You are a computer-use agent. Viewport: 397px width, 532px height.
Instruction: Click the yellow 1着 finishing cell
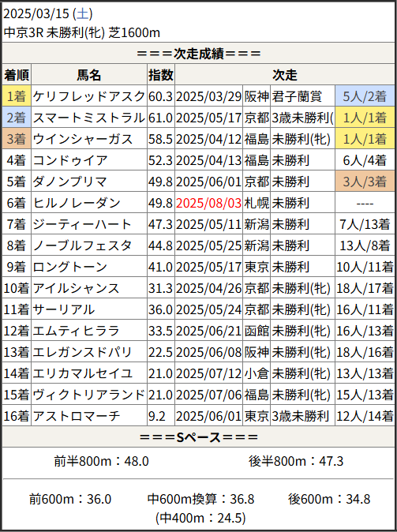point(17,96)
